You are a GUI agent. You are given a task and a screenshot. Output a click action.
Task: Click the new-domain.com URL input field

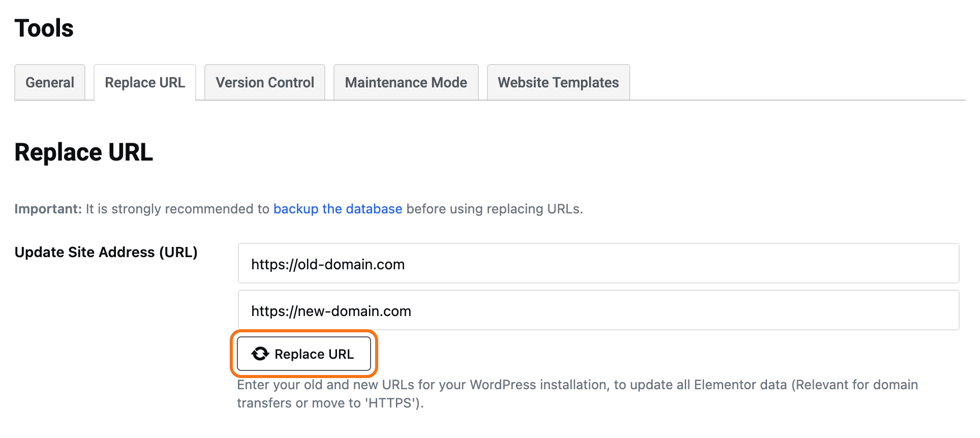598,310
